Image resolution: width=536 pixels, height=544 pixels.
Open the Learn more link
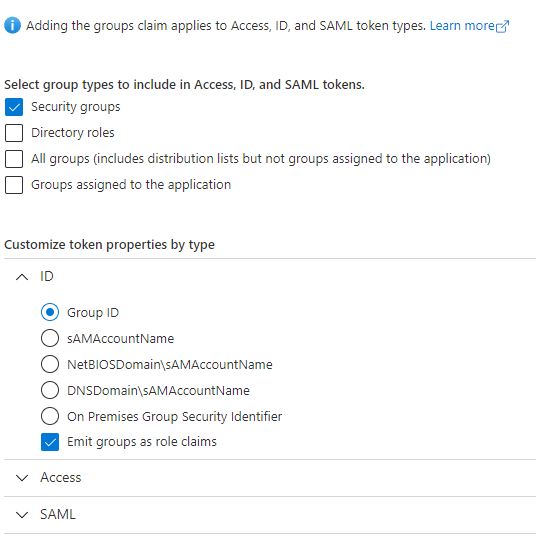462,26
